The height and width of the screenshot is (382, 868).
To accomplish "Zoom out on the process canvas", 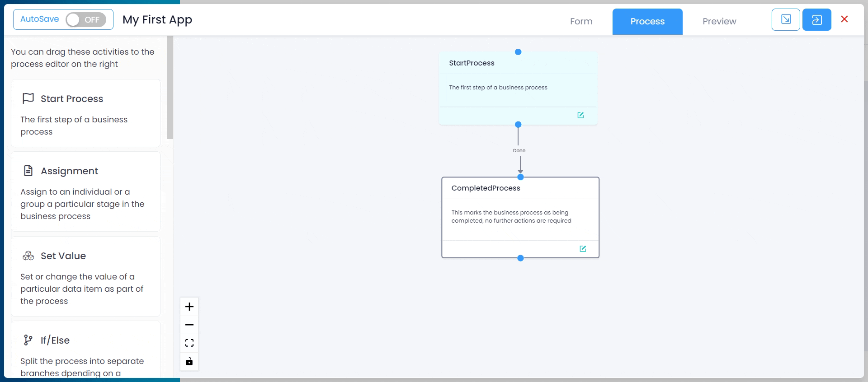I will 189,325.
